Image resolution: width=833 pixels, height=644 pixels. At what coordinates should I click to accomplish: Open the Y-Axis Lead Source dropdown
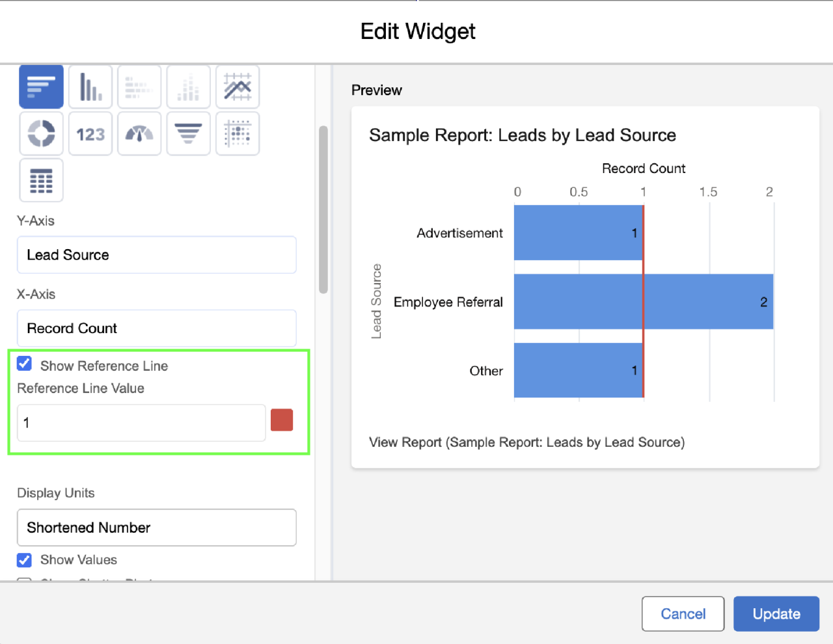coord(156,255)
